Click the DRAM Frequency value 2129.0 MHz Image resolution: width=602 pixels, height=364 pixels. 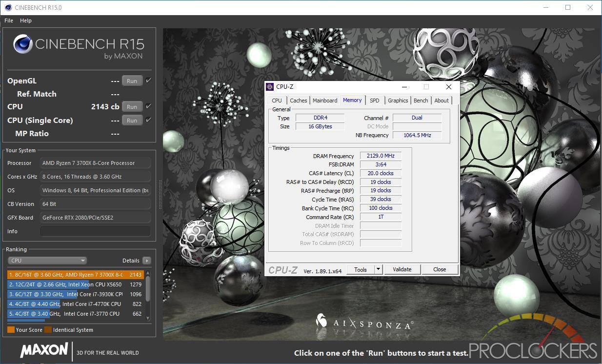[381, 156]
